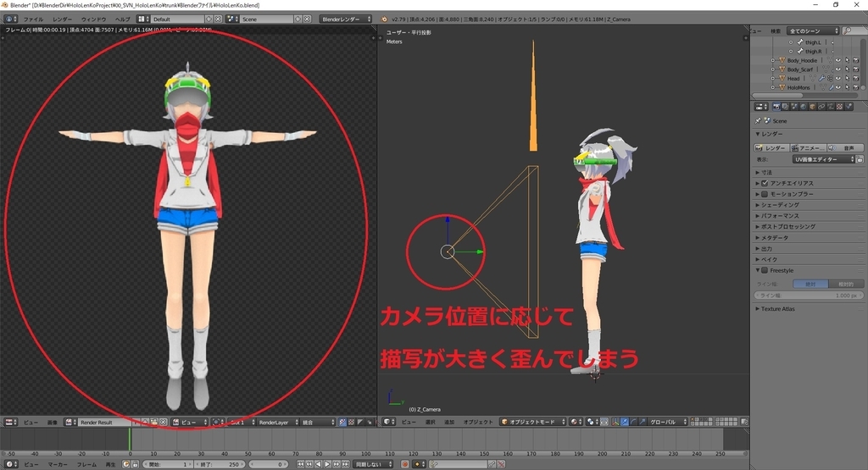Open the UV画像エディター display dropdown
The image size is (868, 470).
click(x=824, y=159)
